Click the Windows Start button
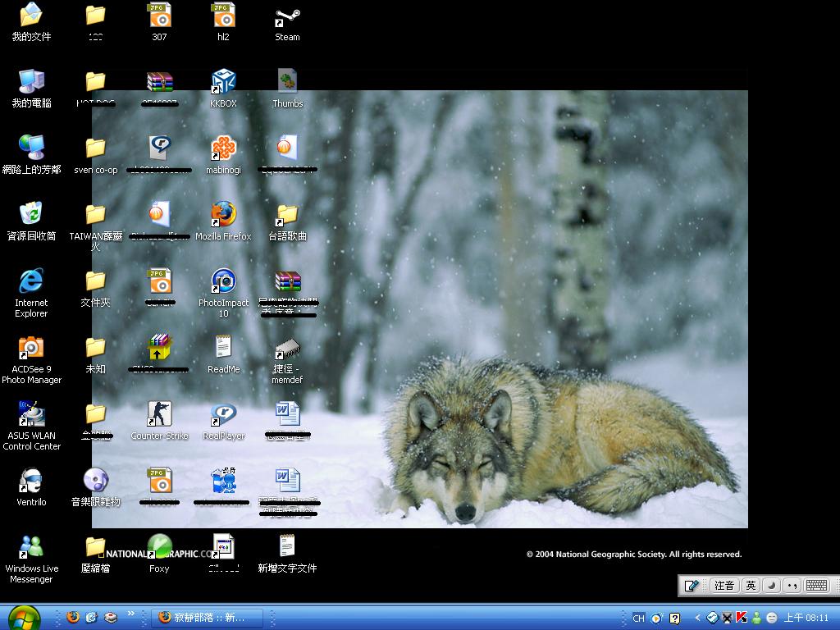The height and width of the screenshot is (630, 840). click(24, 618)
